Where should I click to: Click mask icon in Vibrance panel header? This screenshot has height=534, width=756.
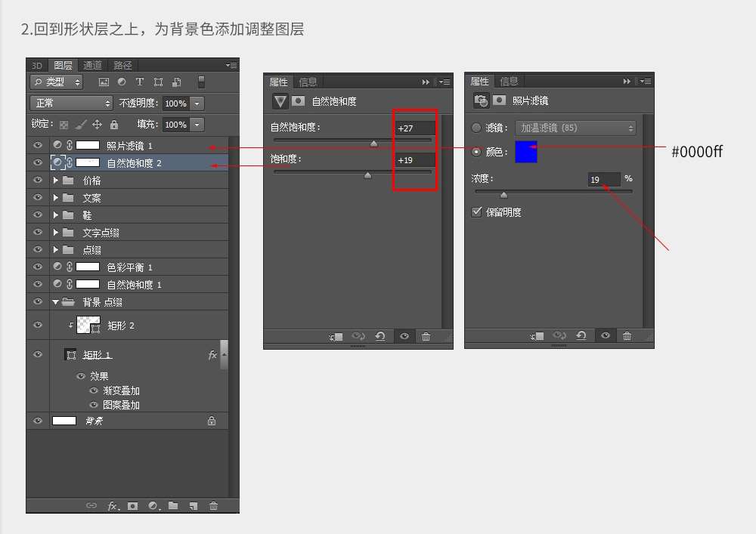click(x=299, y=100)
